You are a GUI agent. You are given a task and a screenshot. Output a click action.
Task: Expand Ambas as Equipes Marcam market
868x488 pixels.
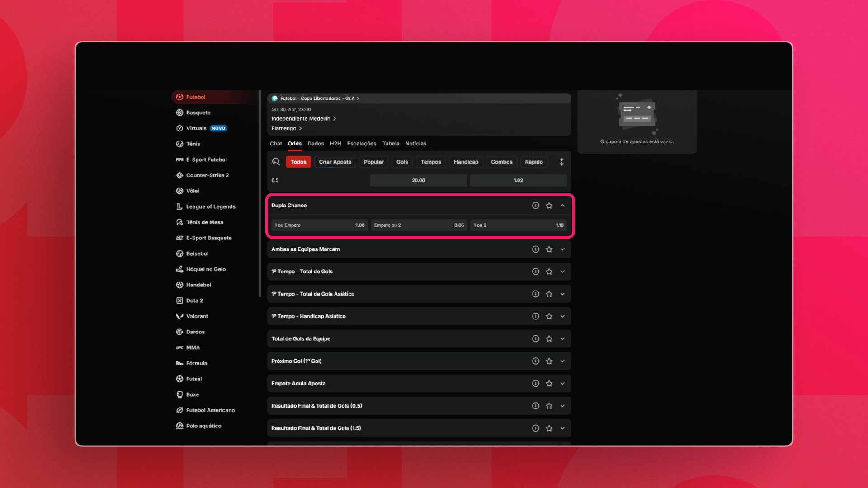(562, 249)
